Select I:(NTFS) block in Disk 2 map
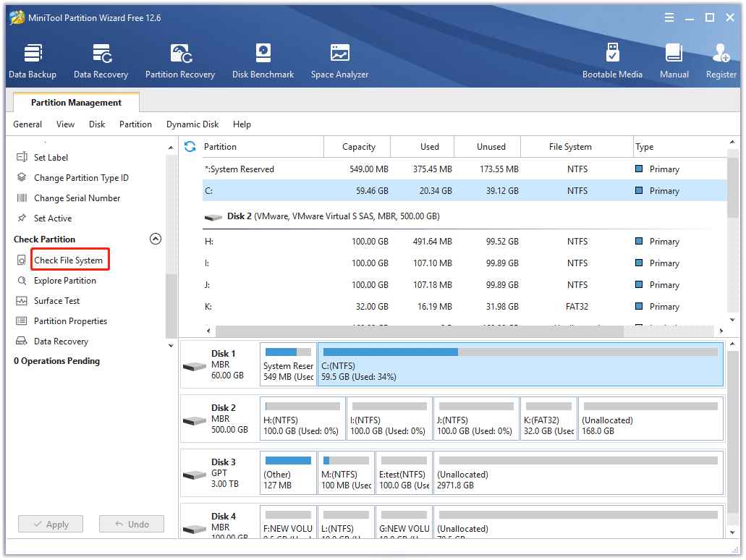 coord(389,419)
